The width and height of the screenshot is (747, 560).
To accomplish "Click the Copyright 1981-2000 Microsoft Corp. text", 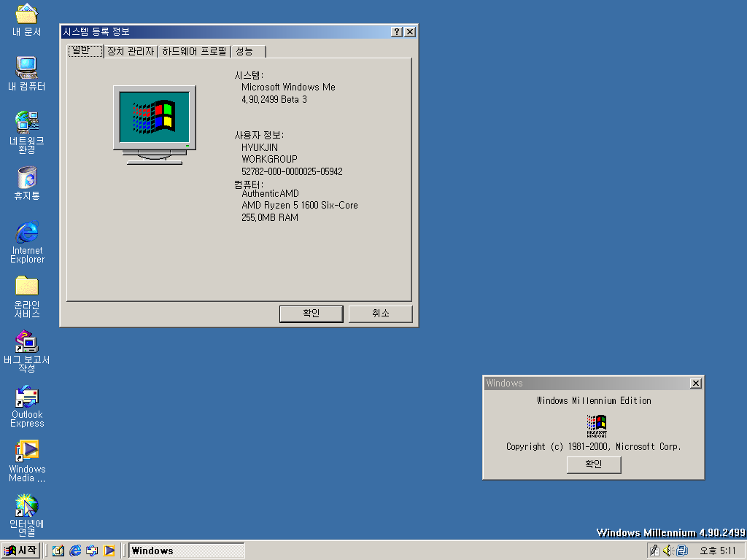I will click(594, 447).
